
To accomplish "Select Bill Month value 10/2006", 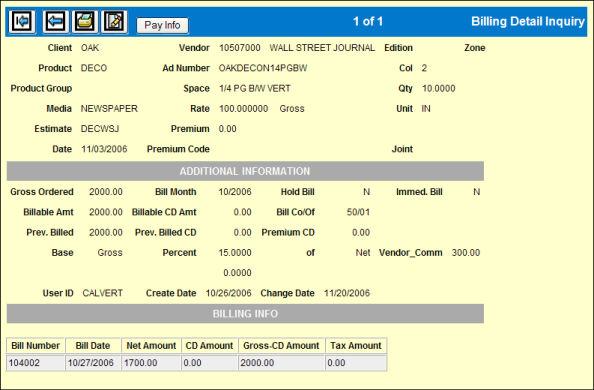I will (235, 192).
